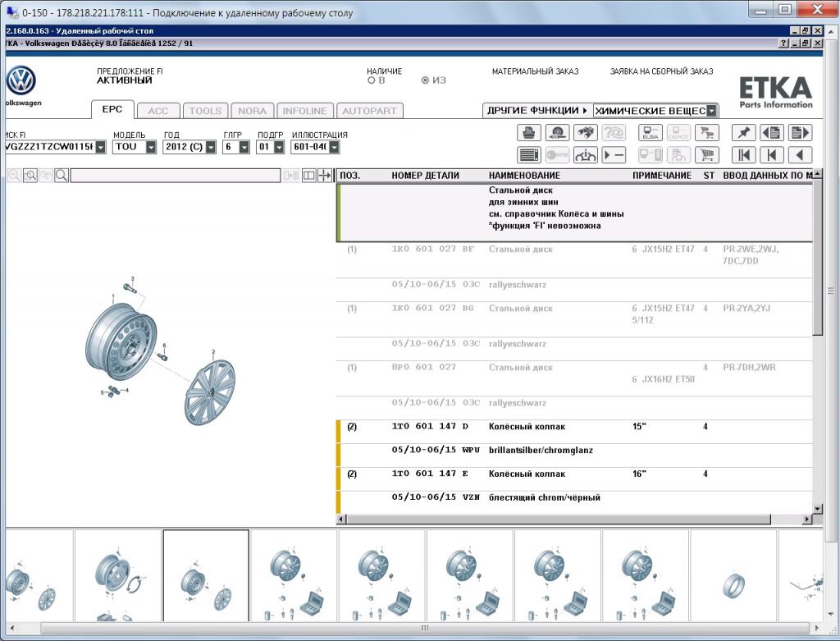The image size is (840, 641).
Task: Open the ГОД dropdown showing 2012 (C)
Action: (x=211, y=147)
